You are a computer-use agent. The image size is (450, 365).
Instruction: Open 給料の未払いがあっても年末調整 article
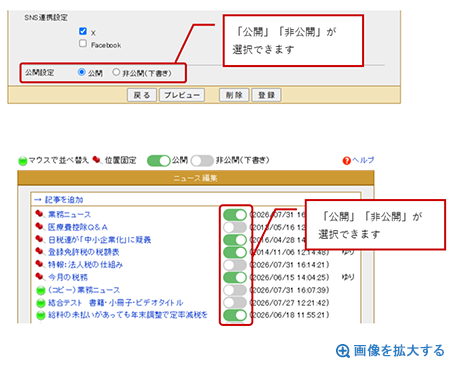(128, 315)
